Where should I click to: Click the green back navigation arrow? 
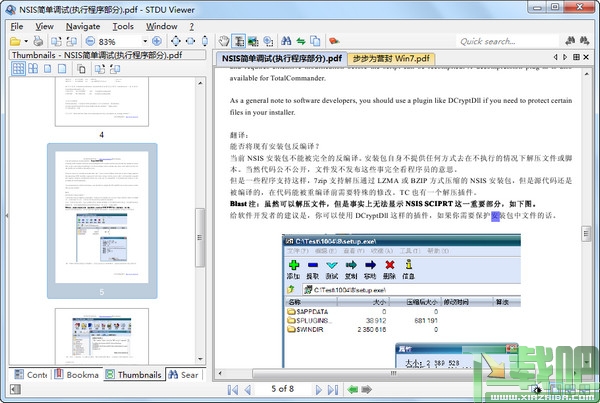click(352, 390)
